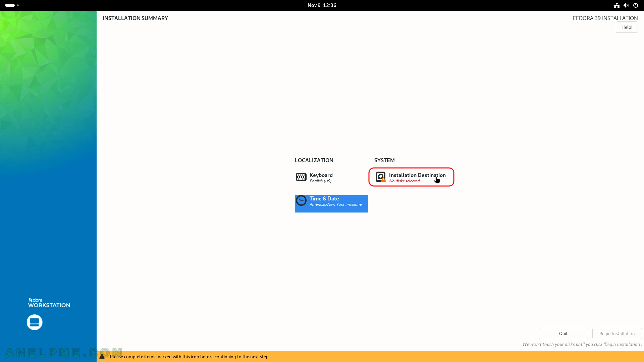Quit the Fedora installer
644x362 pixels.
(x=563, y=334)
